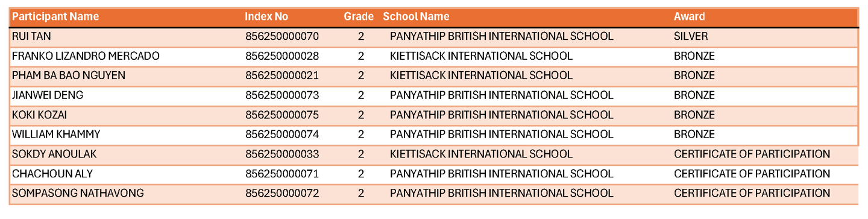Click CHACHOUN ALY's Certificate of Participation cell
Viewport: 868px width, 219px height.
tap(752, 174)
